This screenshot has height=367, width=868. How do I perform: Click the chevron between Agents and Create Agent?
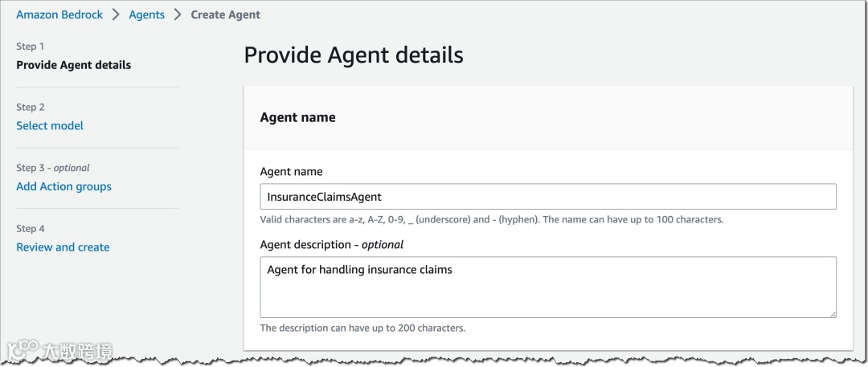click(178, 14)
